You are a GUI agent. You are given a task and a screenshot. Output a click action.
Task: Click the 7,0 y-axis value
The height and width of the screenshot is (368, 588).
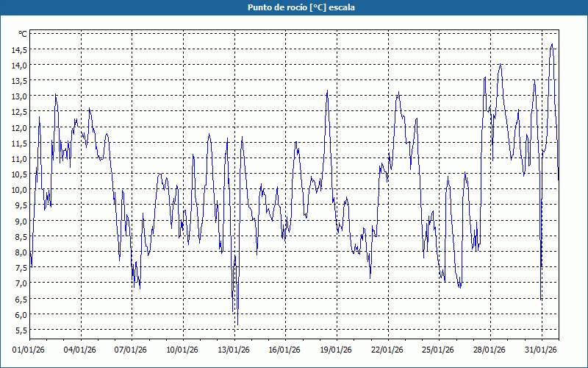click(x=21, y=283)
